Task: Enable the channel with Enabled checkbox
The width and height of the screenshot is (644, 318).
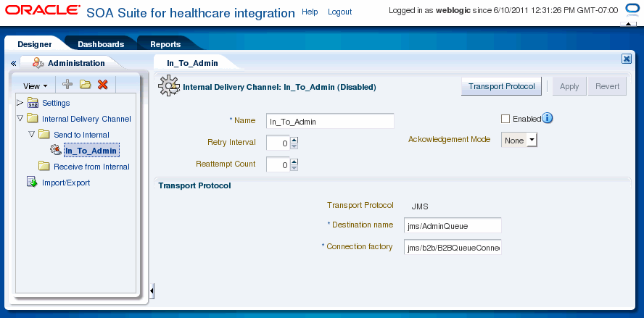Action: [x=505, y=119]
